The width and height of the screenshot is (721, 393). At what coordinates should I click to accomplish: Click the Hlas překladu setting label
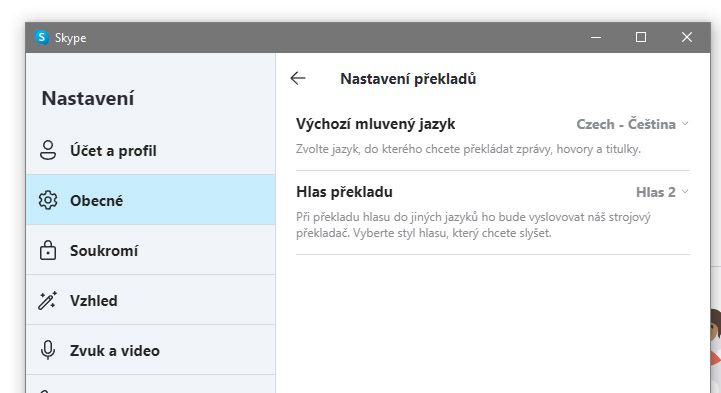point(344,192)
